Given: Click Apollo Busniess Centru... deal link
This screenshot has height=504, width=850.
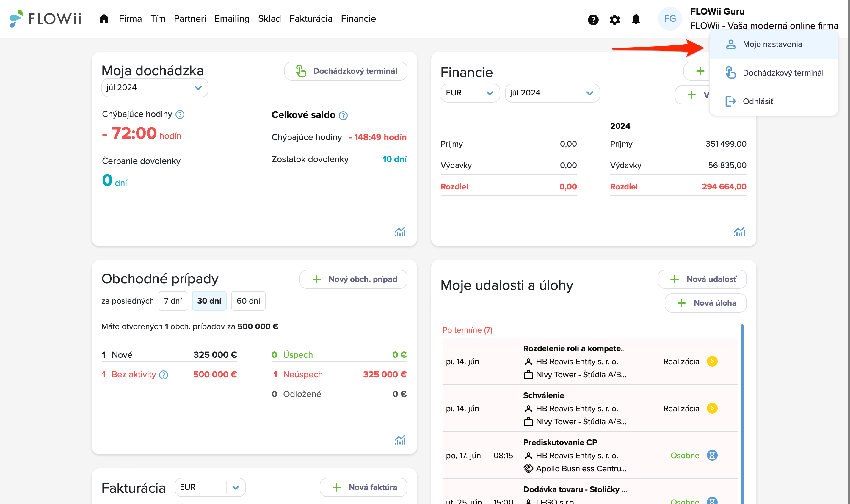Looking at the screenshot, I should (x=581, y=469).
